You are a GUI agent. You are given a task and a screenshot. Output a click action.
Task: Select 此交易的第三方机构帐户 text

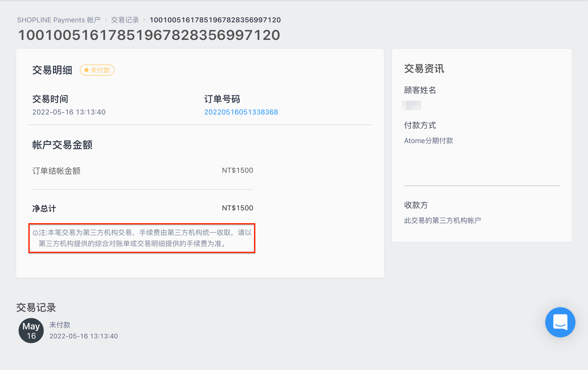(x=443, y=220)
